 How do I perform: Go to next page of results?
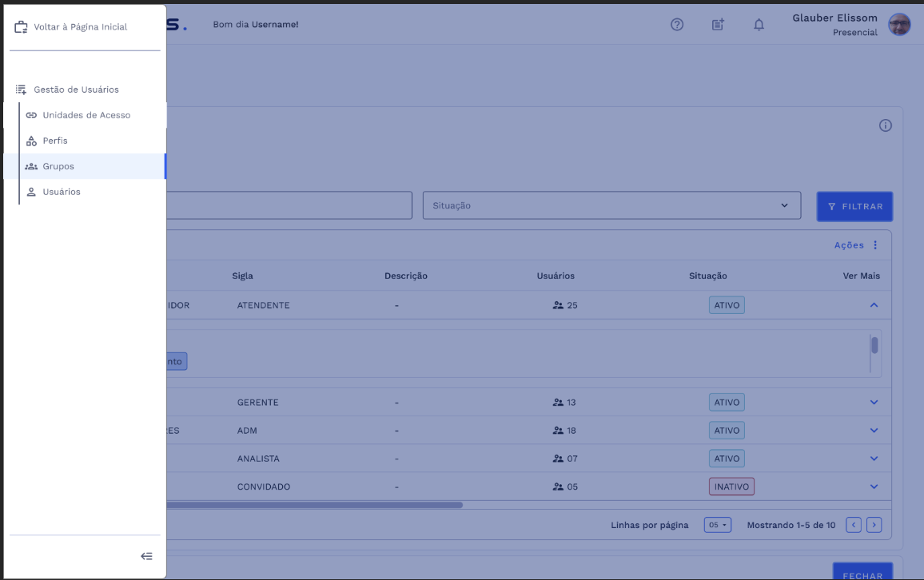874,525
